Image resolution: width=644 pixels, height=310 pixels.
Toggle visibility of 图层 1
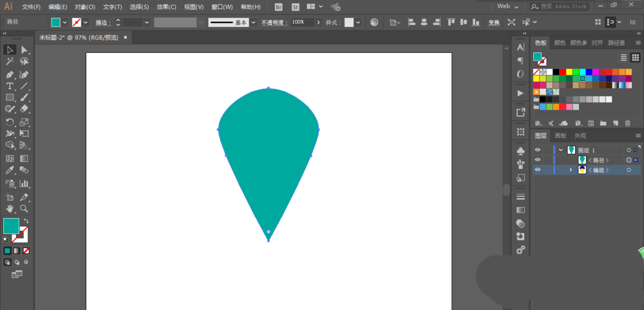pos(538,150)
